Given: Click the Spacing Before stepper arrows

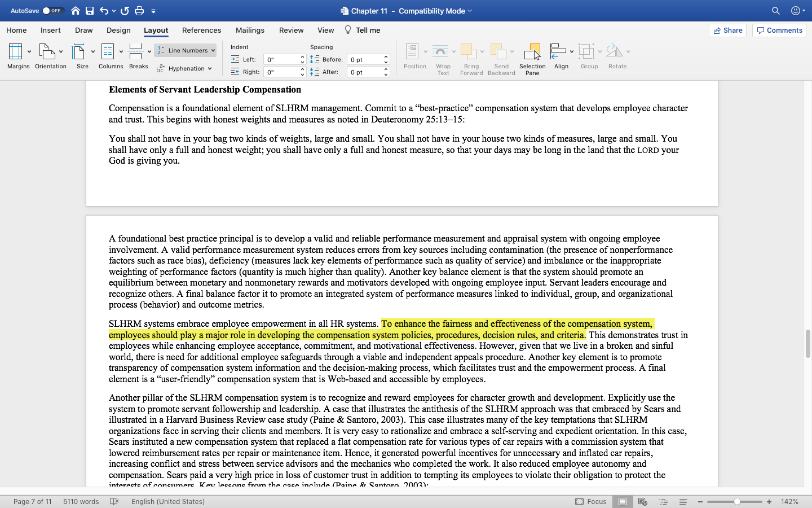Looking at the screenshot, I should coord(386,59).
